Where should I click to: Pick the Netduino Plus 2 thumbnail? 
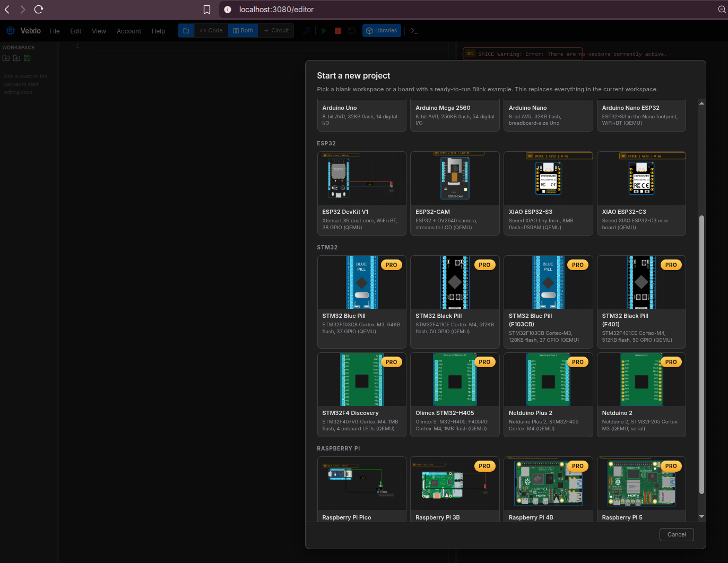pyautogui.click(x=548, y=379)
